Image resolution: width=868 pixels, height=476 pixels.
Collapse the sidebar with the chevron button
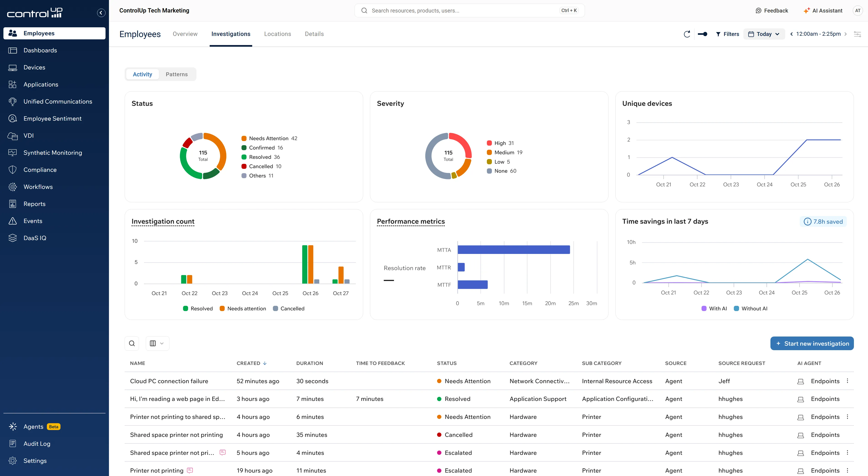(x=101, y=13)
